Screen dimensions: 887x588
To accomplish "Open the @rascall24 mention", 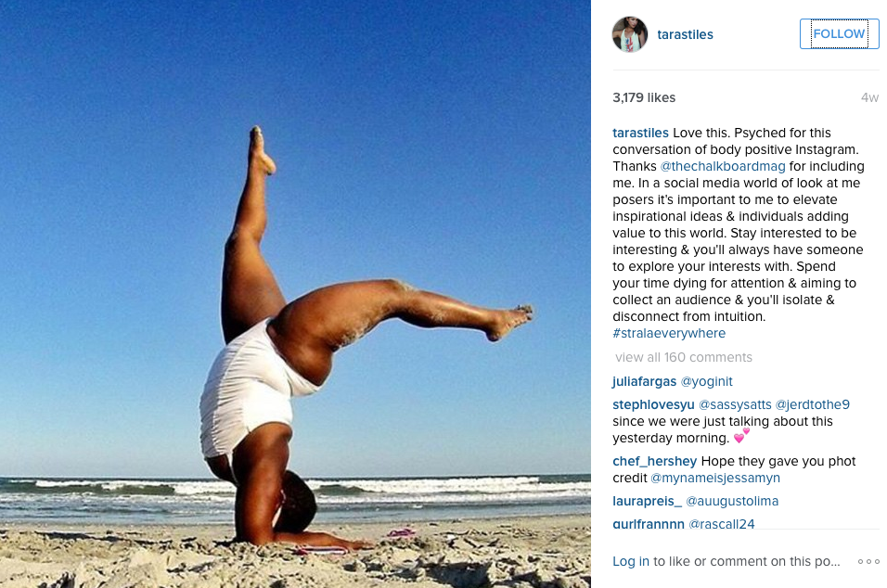I will (x=721, y=524).
